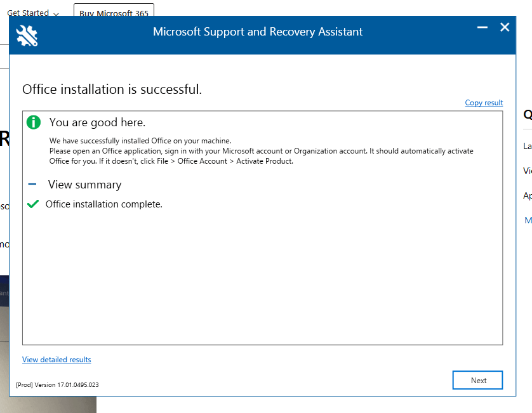This screenshot has width=532, height=413.
Task: Click 'You are good here.' heading
Action: pyautogui.click(x=97, y=122)
